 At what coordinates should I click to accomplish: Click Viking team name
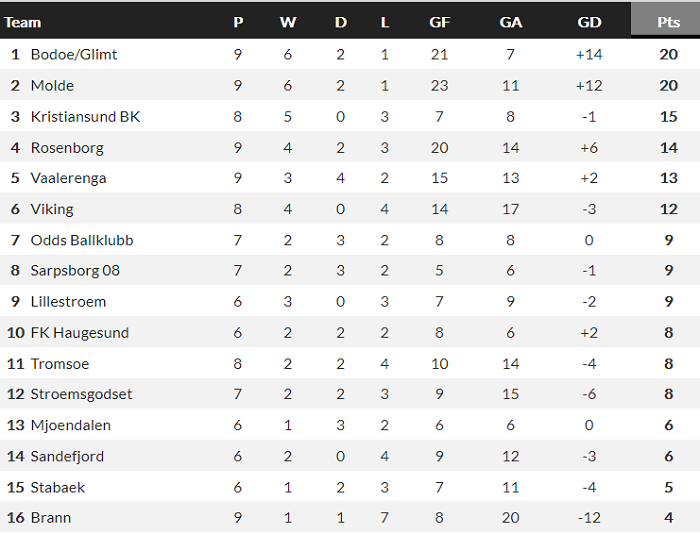52,209
